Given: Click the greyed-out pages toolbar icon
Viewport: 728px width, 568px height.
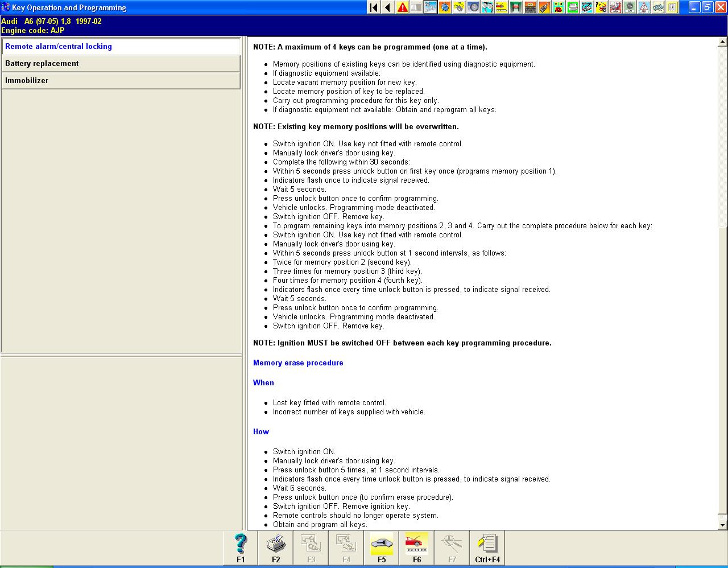Looking at the screenshot, I should point(416,7).
